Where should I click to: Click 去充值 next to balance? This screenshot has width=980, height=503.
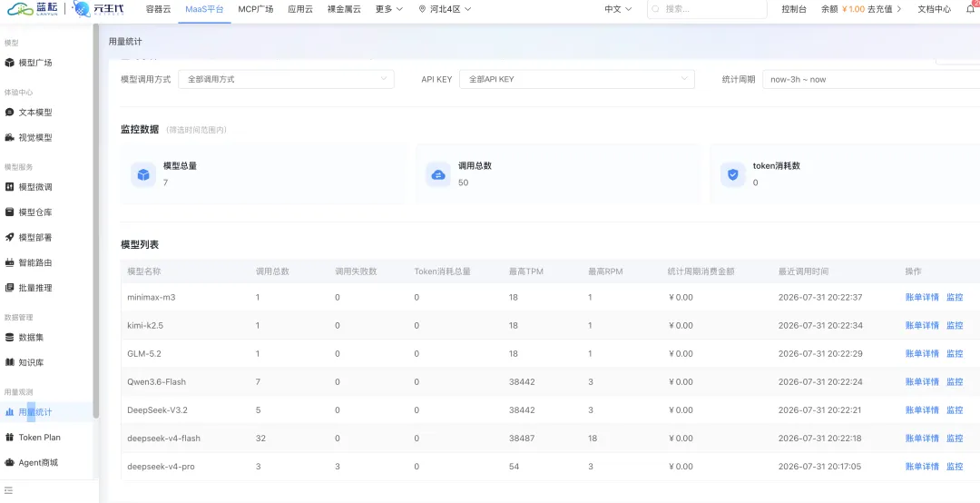(x=884, y=9)
